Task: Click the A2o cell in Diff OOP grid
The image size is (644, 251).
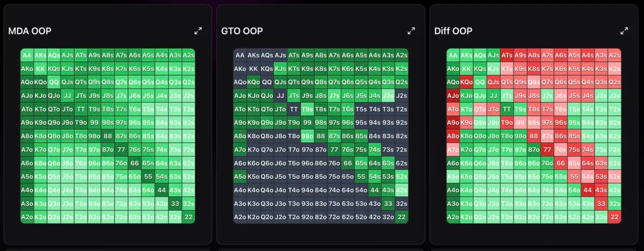Action: point(453,217)
